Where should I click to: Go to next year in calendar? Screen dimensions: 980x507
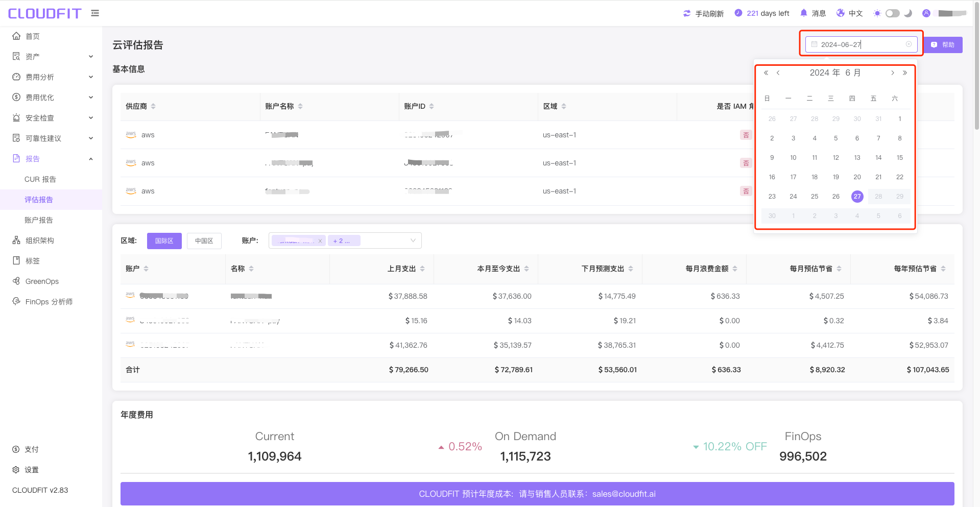pos(905,73)
